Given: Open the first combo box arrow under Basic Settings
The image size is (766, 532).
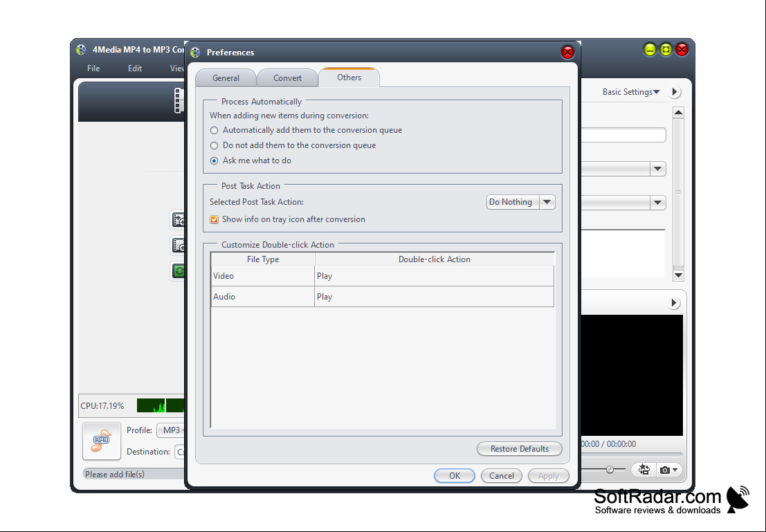Looking at the screenshot, I should (x=658, y=169).
